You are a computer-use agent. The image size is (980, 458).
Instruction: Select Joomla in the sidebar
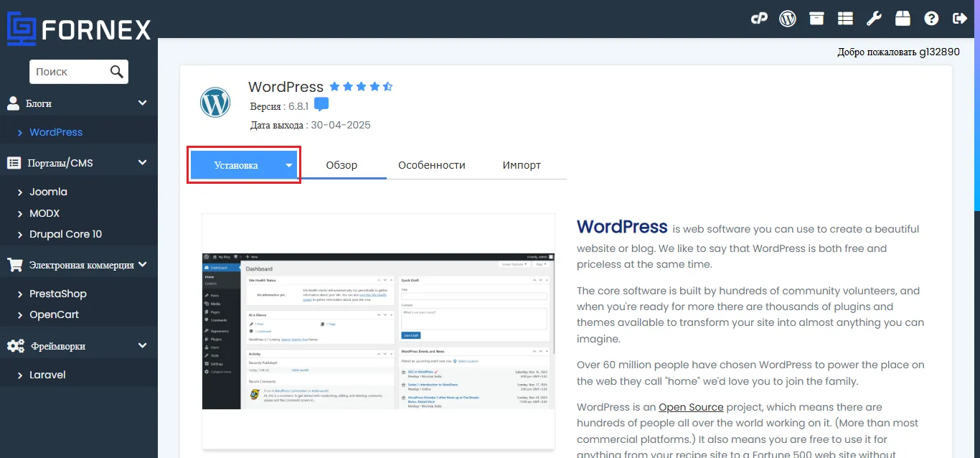click(48, 192)
